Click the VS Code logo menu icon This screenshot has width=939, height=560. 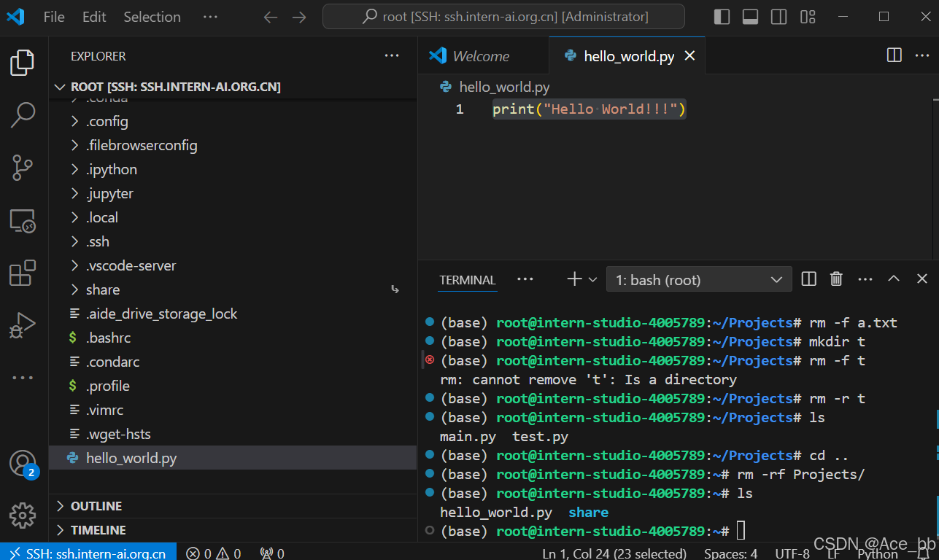pos(15,17)
